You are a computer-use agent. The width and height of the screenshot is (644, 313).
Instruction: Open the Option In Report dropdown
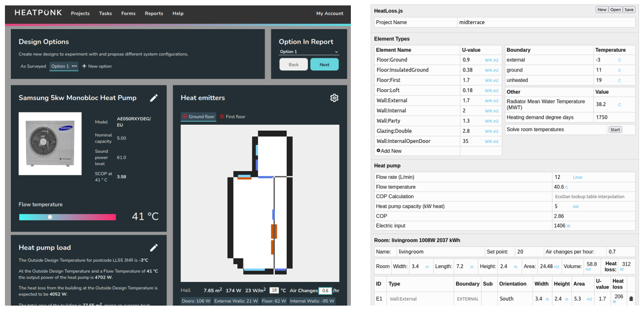(309, 52)
